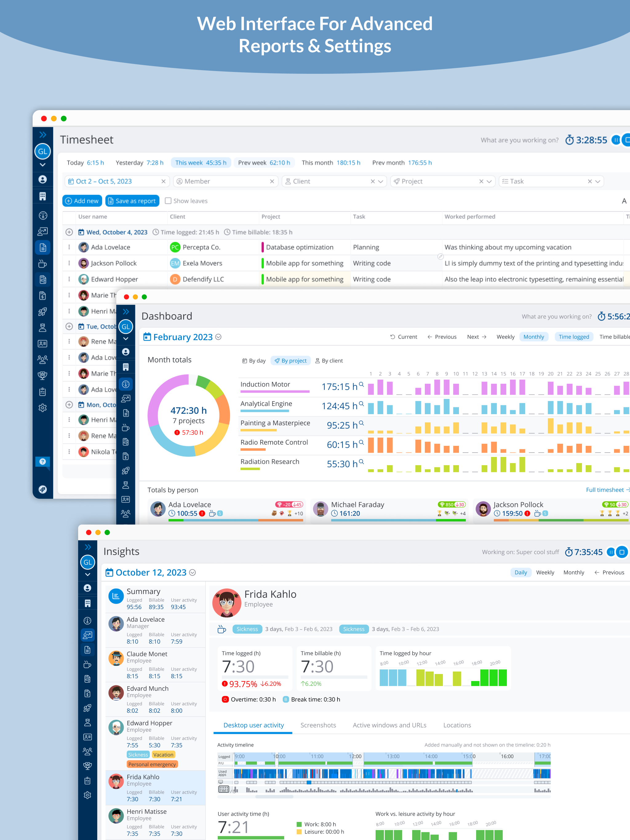Go to Previous day in Insights
This screenshot has width=630, height=840.
coord(609,573)
